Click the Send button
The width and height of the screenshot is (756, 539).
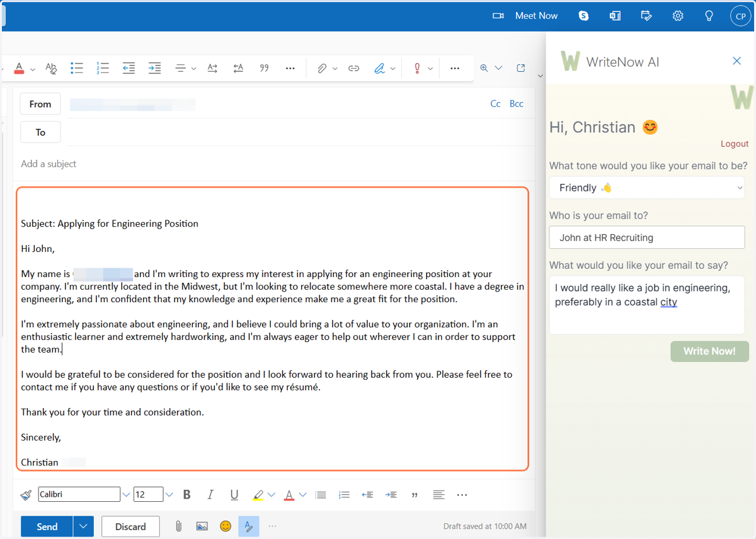point(47,526)
